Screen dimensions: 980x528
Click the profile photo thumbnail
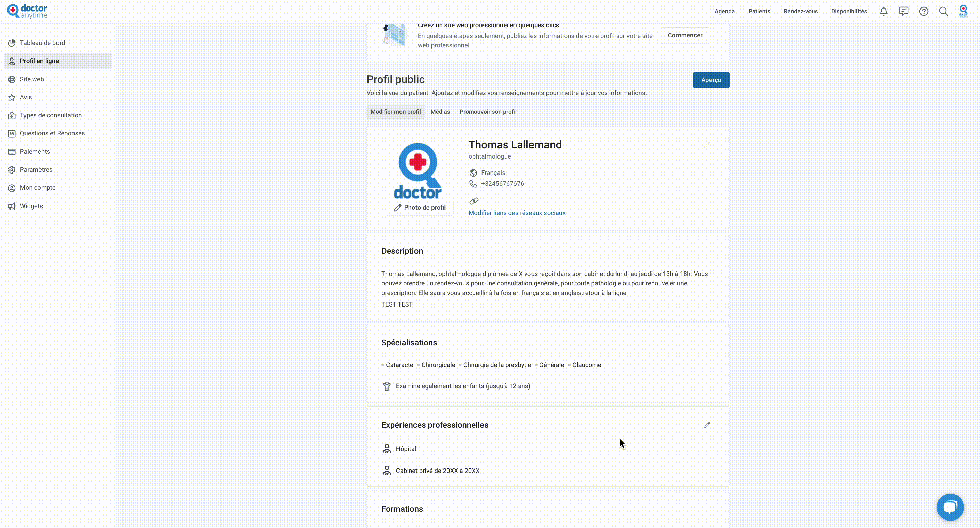418,171
